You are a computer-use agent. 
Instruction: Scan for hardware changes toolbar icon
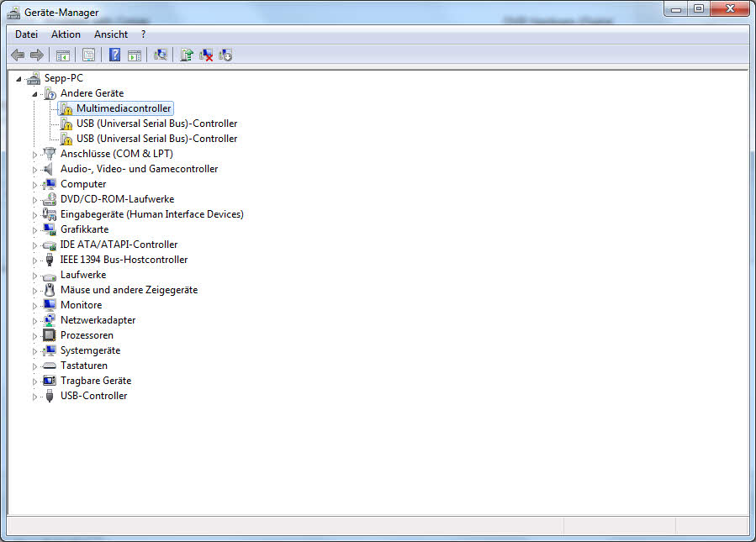[x=161, y=55]
